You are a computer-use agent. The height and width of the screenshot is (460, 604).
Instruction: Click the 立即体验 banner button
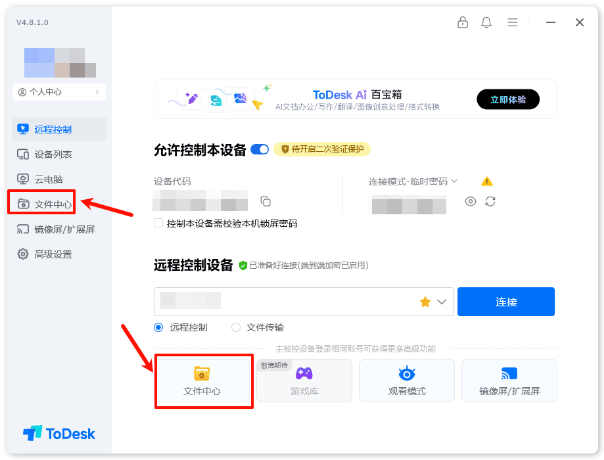click(508, 99)
